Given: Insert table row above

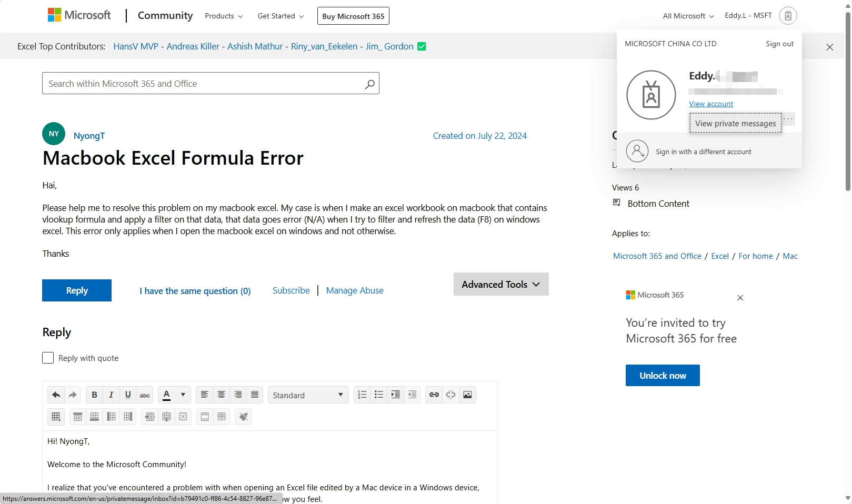Looking at the screenshot, I should point(78,417).
